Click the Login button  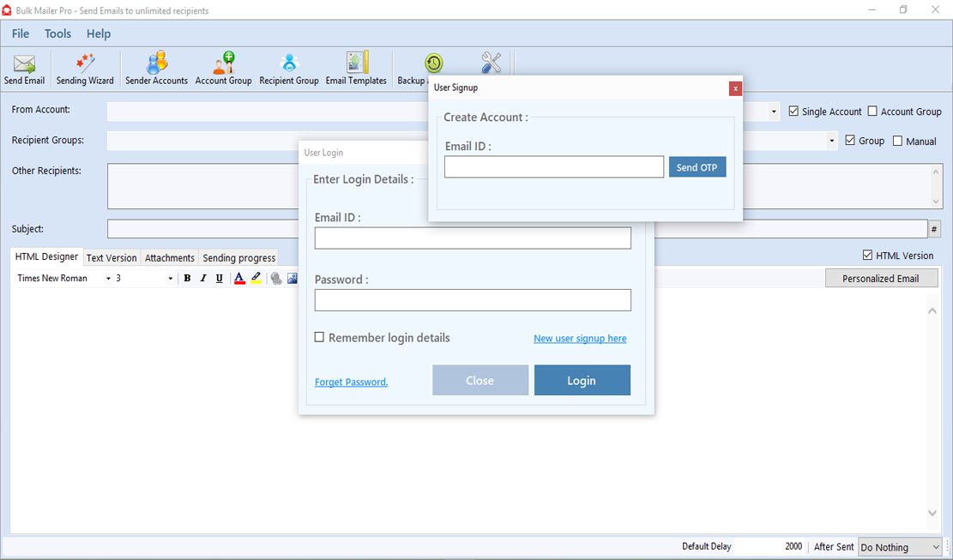[x=582, y=380]
